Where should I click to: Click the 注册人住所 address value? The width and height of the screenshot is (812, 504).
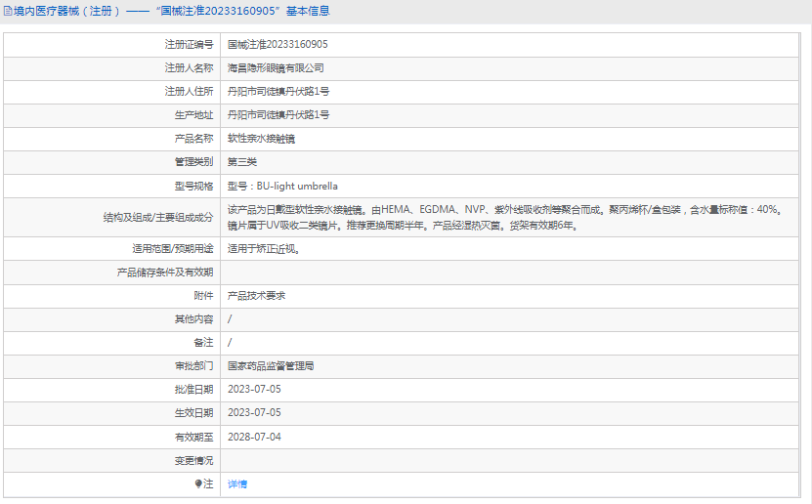[278, 92]
